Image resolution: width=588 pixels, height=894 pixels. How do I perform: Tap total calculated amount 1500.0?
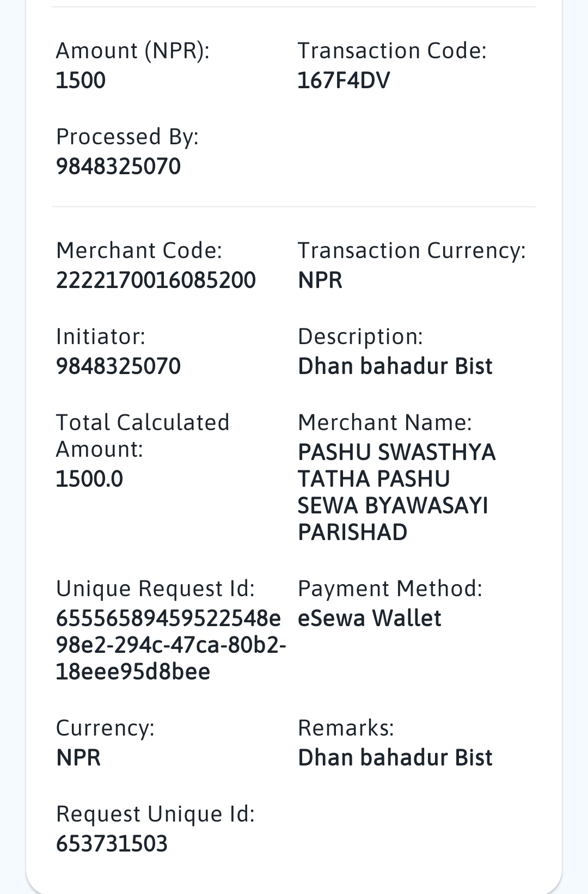click(x=89, y=479)
